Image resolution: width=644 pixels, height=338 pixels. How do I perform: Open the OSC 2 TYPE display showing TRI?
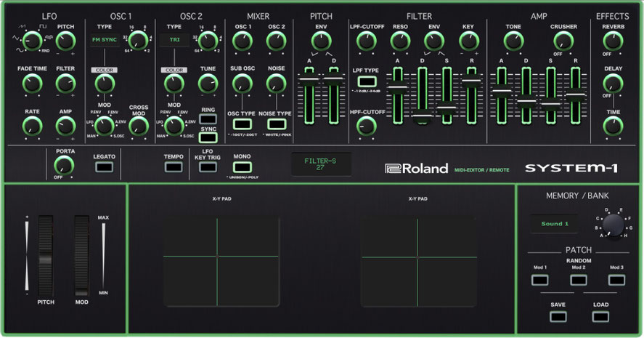[174, 40]
